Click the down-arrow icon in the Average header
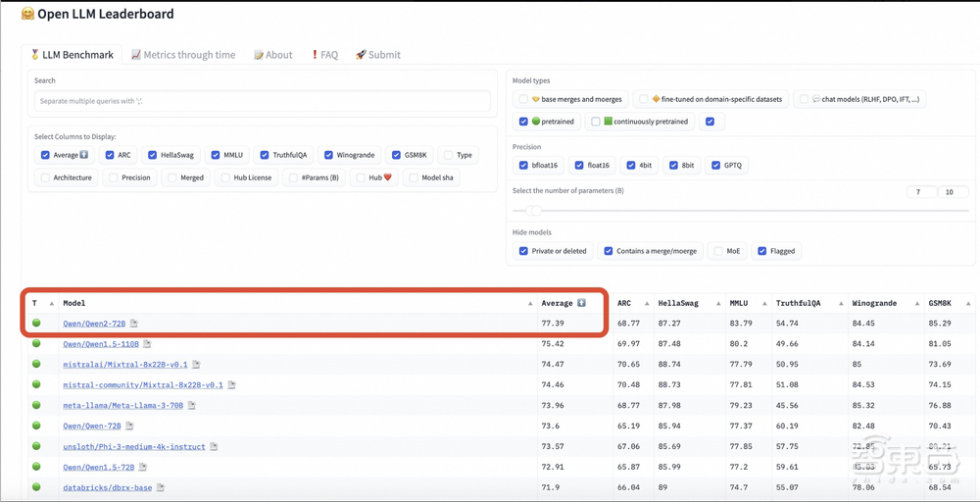 point(581,303)
